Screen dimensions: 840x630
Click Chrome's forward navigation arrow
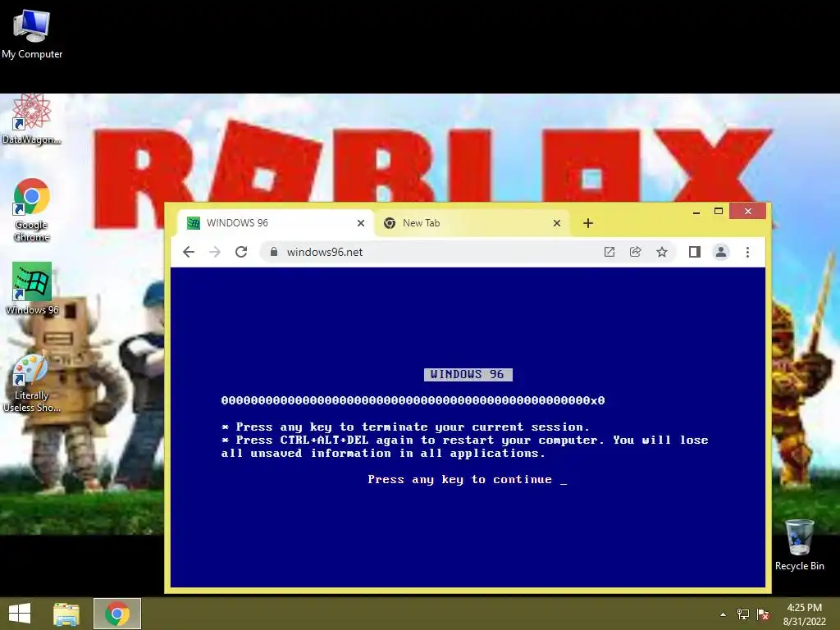(215, 252)
